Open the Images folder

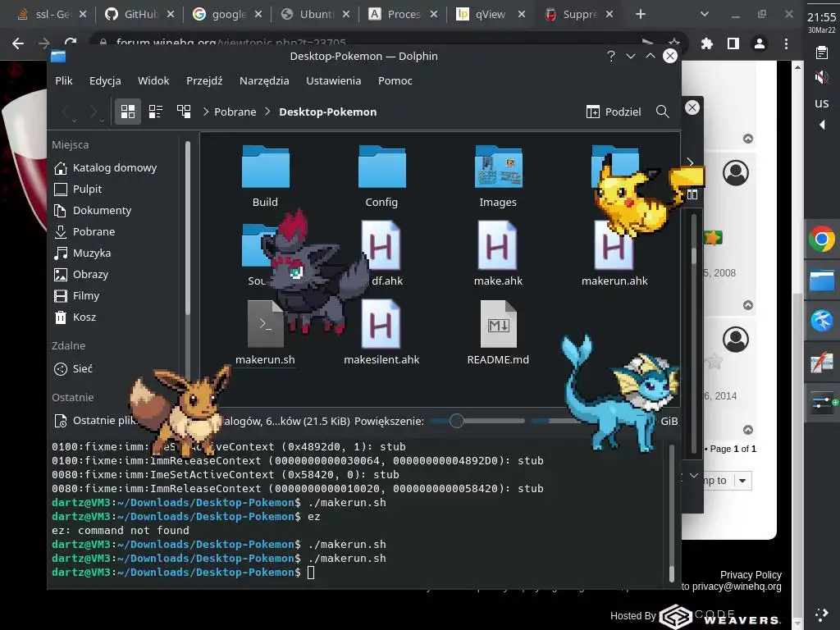[x=498, y=177]
